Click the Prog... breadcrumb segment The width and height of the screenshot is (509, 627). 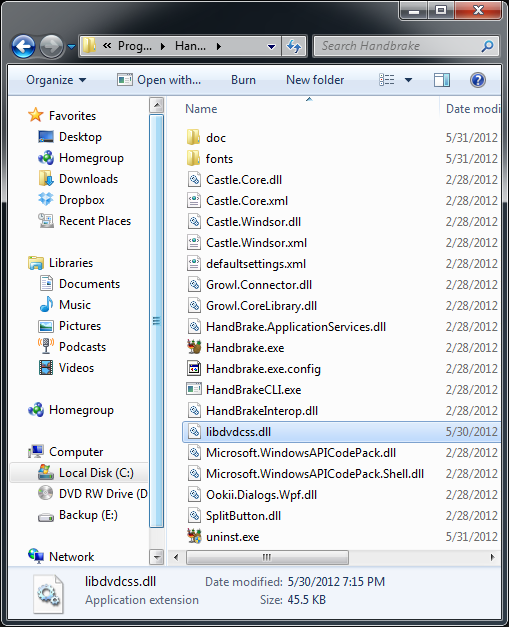(135, 46)
